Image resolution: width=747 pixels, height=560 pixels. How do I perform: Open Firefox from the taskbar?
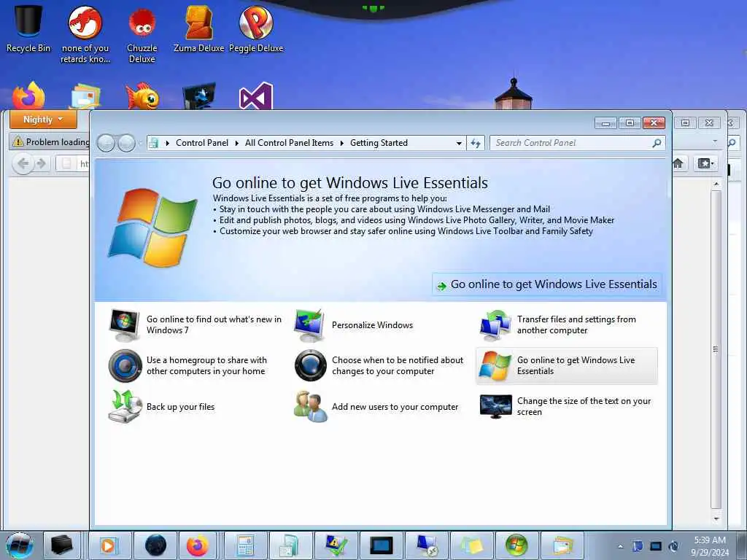[x=198, y=545]
